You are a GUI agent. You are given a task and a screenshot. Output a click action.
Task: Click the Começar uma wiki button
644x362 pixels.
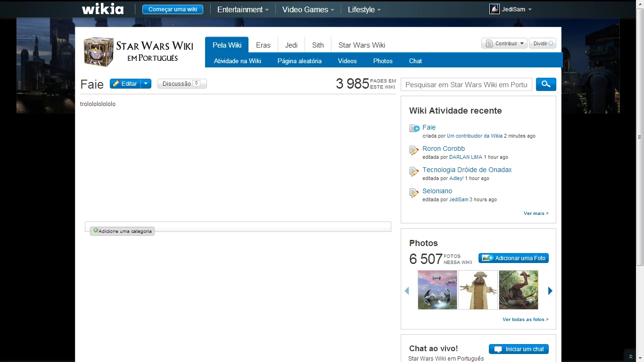point(173,9)
